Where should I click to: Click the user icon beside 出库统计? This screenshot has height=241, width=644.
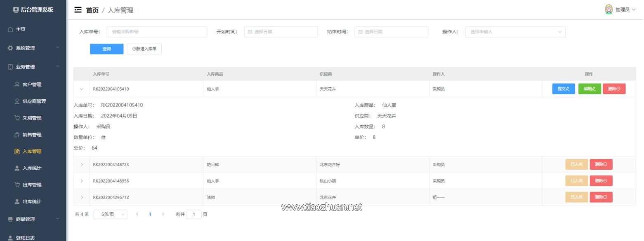click(x=17, y=202)
